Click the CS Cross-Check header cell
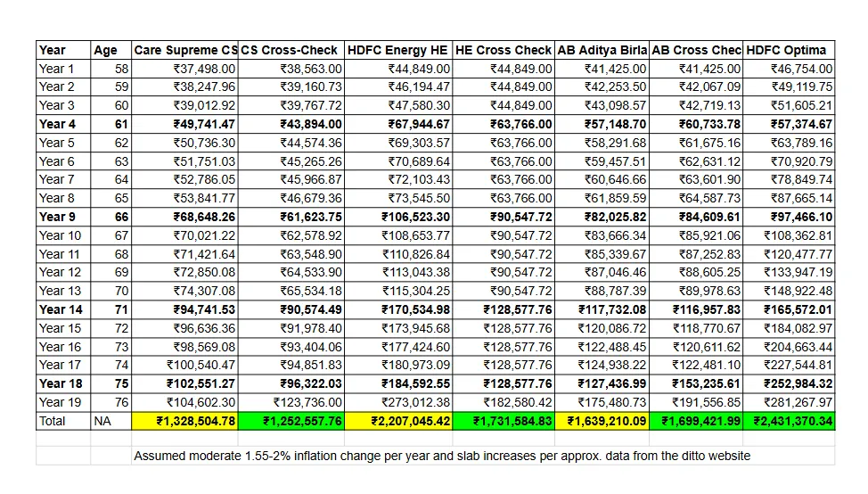Viewport: 868px width, 494px height. point(291,50)
